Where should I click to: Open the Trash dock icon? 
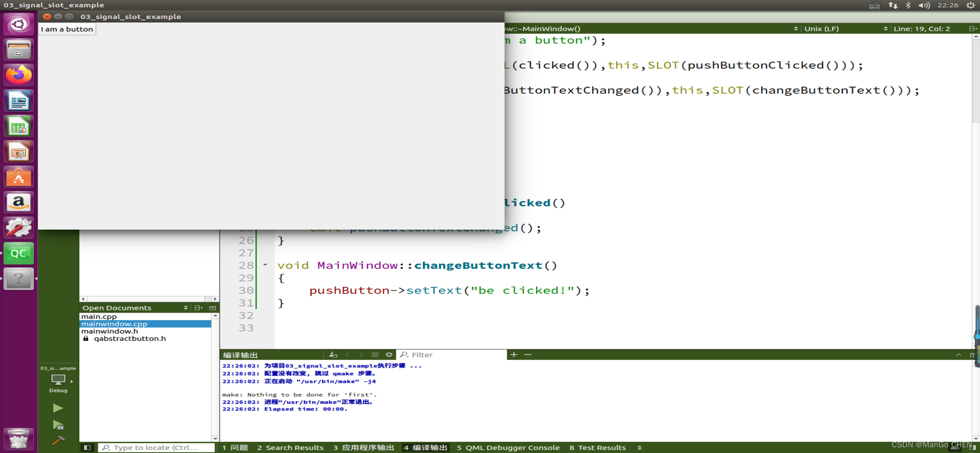click(18, 439)
